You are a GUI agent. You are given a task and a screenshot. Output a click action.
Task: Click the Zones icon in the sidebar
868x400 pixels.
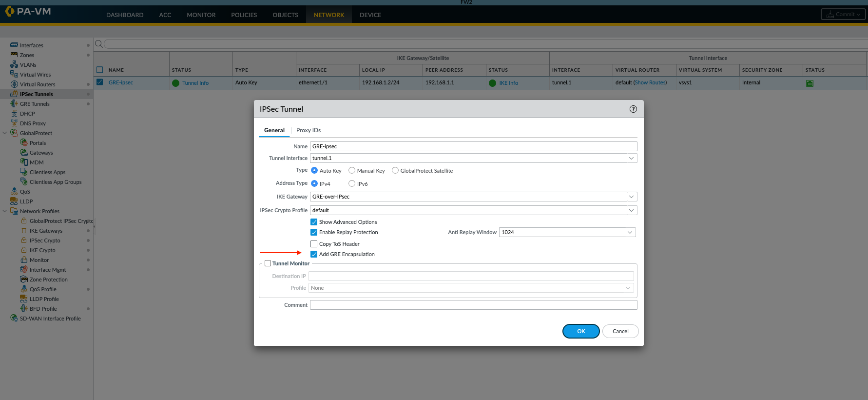14,55
